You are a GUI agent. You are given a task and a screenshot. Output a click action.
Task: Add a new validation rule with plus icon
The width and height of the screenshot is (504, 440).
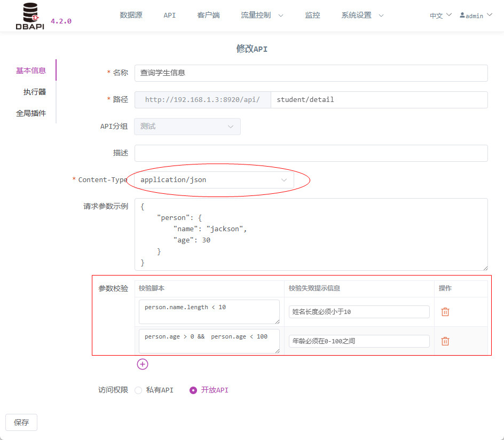click(143, 364)
